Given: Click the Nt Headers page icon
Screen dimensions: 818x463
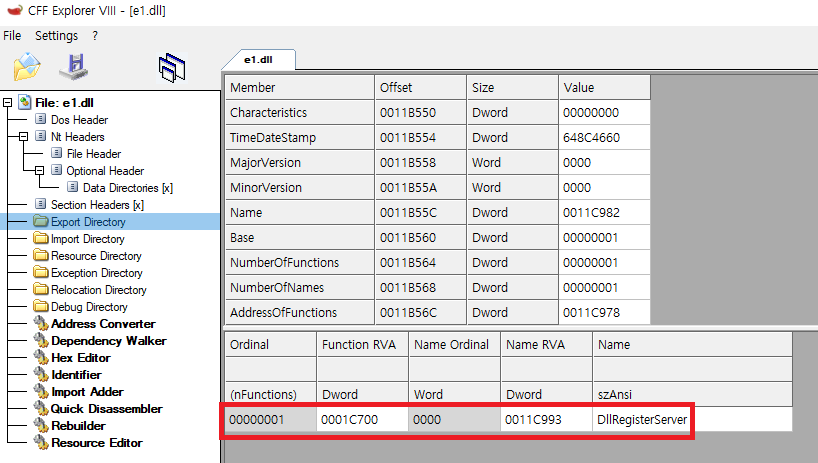Looking at the screenshot, I should click(41, 136).
